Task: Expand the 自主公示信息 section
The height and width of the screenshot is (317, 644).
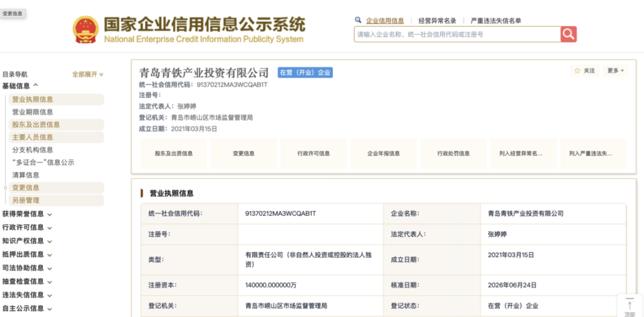Action: pyautogui.click(x=27, y=308)
